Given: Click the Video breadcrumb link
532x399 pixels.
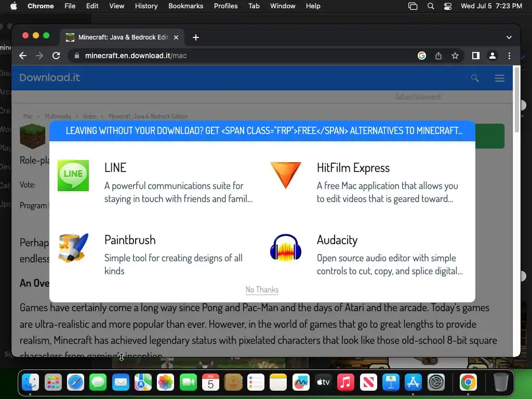Looking at the screenshot, I should (x=89, y=116).
